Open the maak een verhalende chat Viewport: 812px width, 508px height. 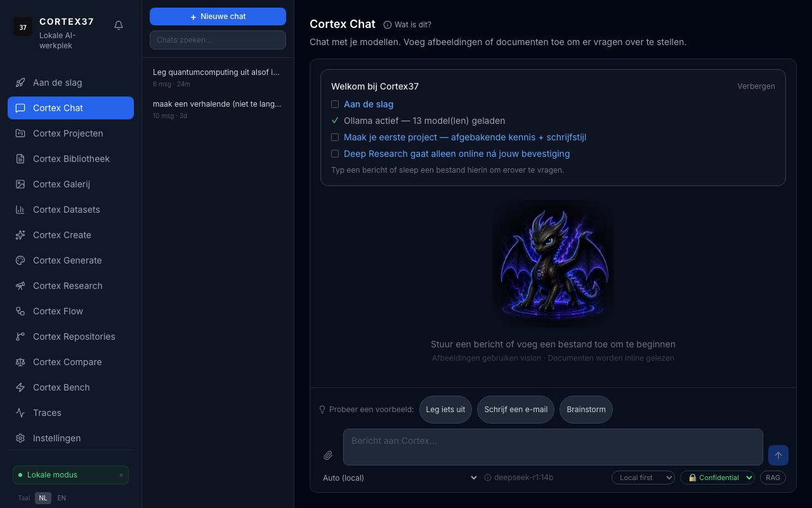pos(218,109)
